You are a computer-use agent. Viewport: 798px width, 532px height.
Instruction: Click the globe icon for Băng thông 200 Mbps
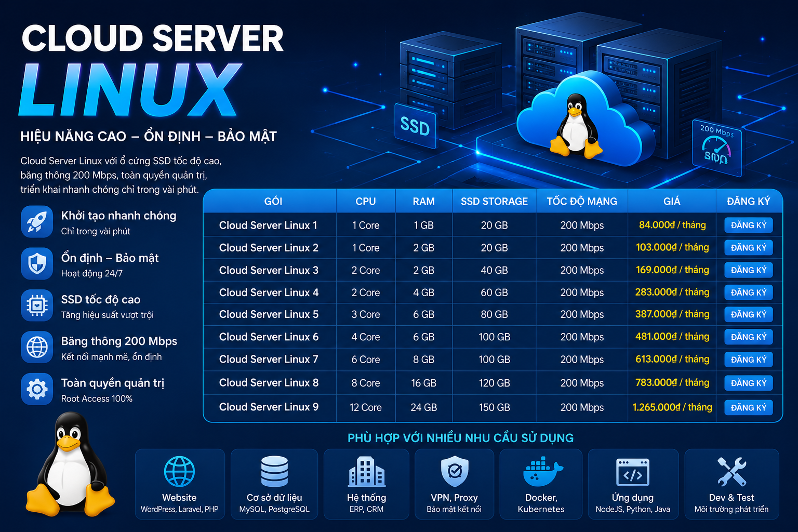[37, 347]
